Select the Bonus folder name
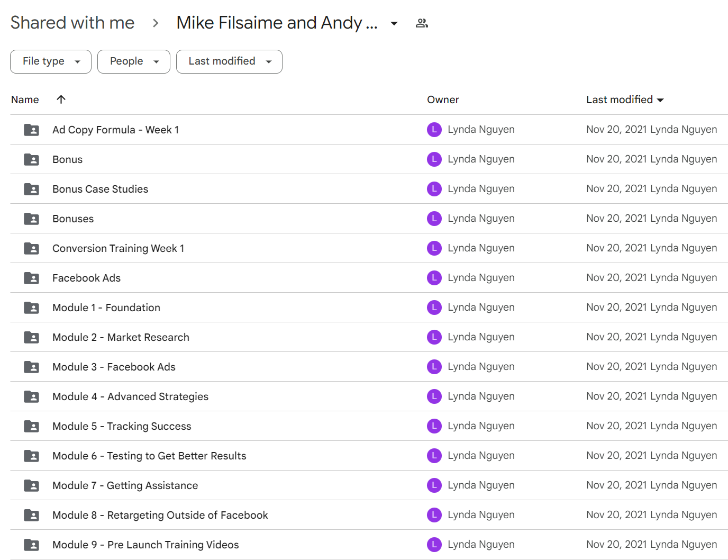 pos(67,159)
